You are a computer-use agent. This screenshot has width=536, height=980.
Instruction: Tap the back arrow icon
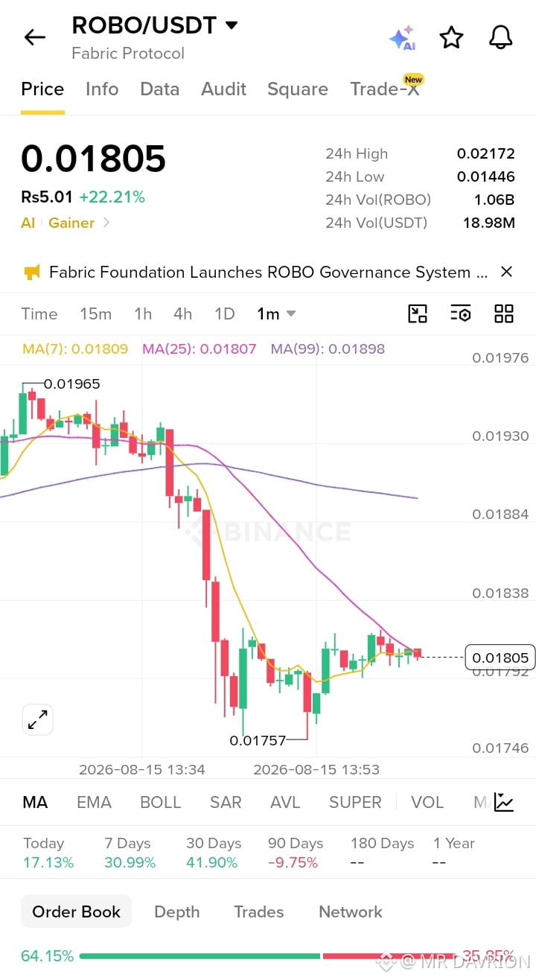point(35,37)
